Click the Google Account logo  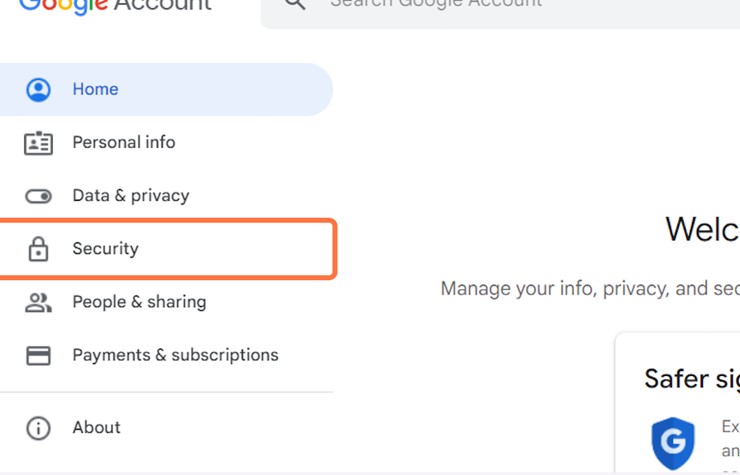[115, 6]
